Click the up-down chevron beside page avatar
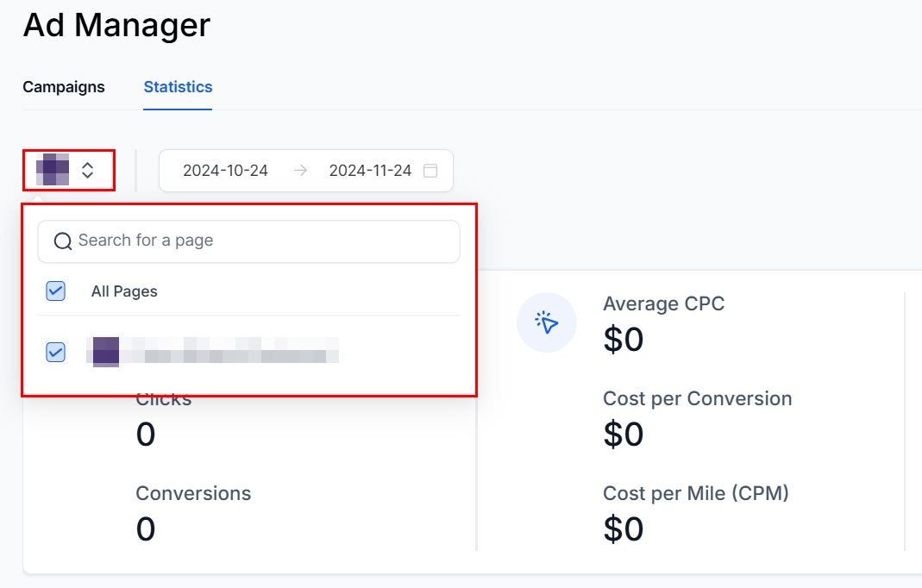Viewport: 922px width, 588px height. [87, 170]
